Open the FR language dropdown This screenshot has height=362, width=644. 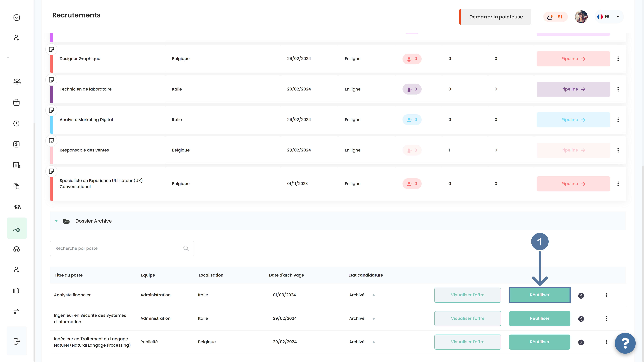(x=609, y=17)
